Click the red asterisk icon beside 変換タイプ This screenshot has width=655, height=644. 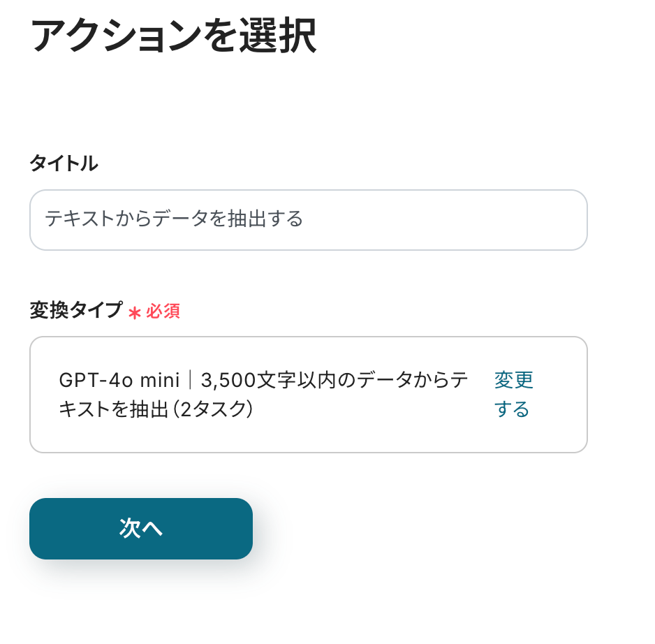(x=135, y=312)
